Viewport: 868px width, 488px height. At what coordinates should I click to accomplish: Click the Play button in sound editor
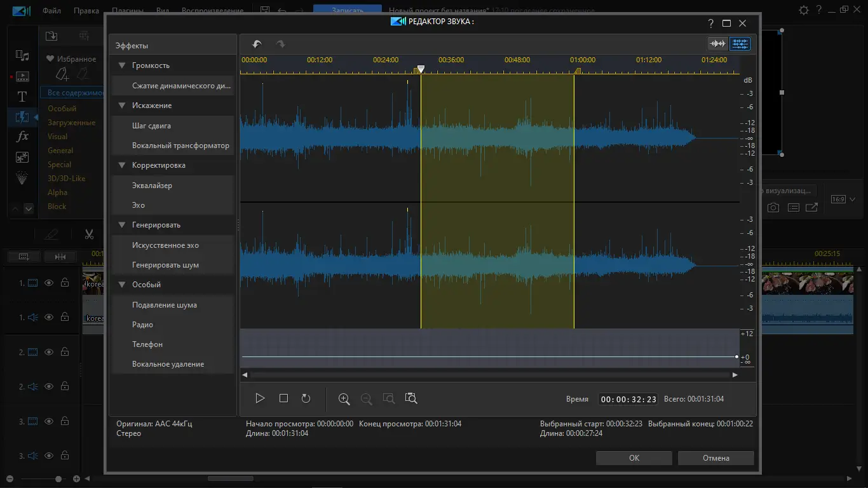click(260, 398)
